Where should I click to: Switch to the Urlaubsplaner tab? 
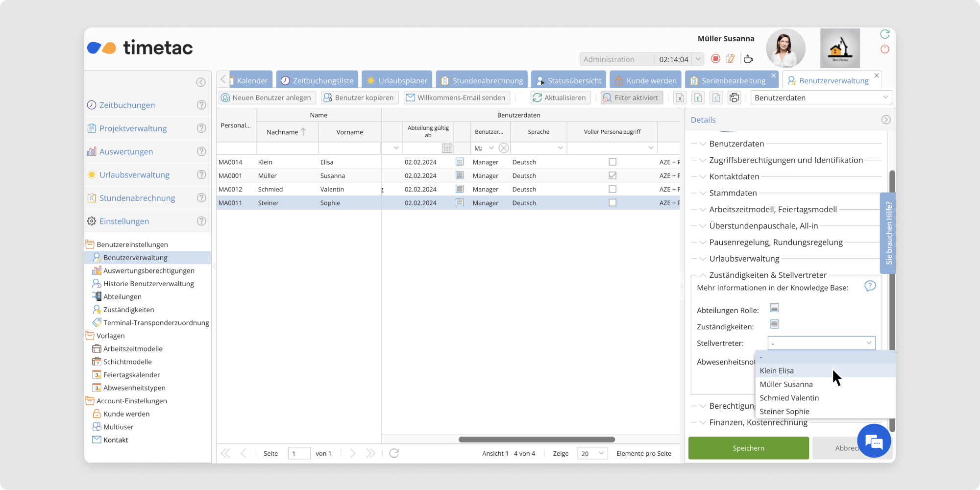(x=397, y=80)
